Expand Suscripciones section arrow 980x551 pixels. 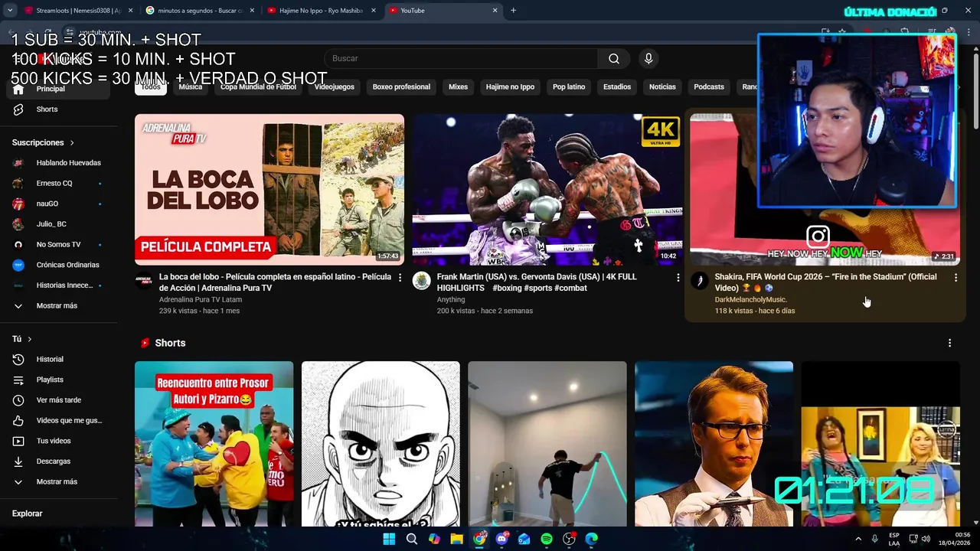(72, 143)
